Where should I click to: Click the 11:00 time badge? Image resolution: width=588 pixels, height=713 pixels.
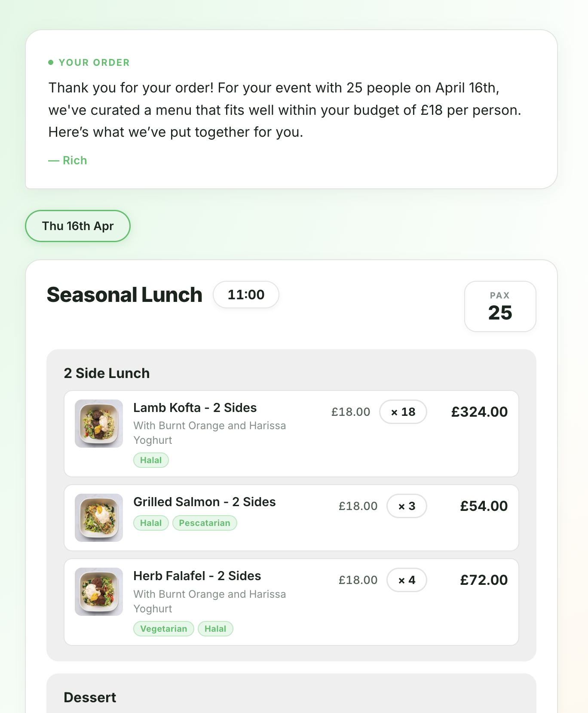pyautogui.click(x=246, y=295)
